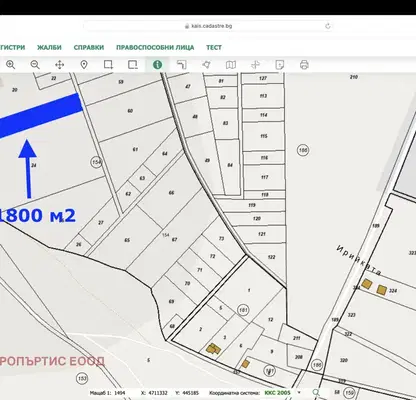This screenshot has height=400, width=416.
Task: Click parcel 67 on the map
Action: point(174,239)
